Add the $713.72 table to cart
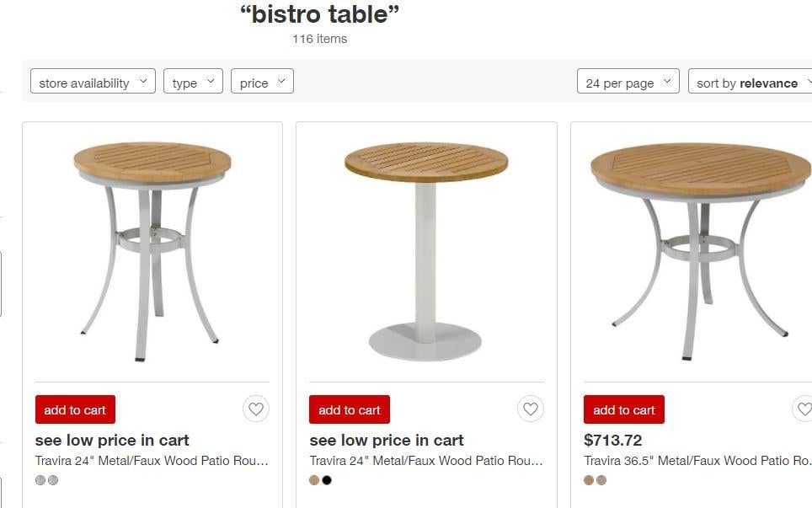The width and height of the screenshot is (812, 508). coord(623,409)
